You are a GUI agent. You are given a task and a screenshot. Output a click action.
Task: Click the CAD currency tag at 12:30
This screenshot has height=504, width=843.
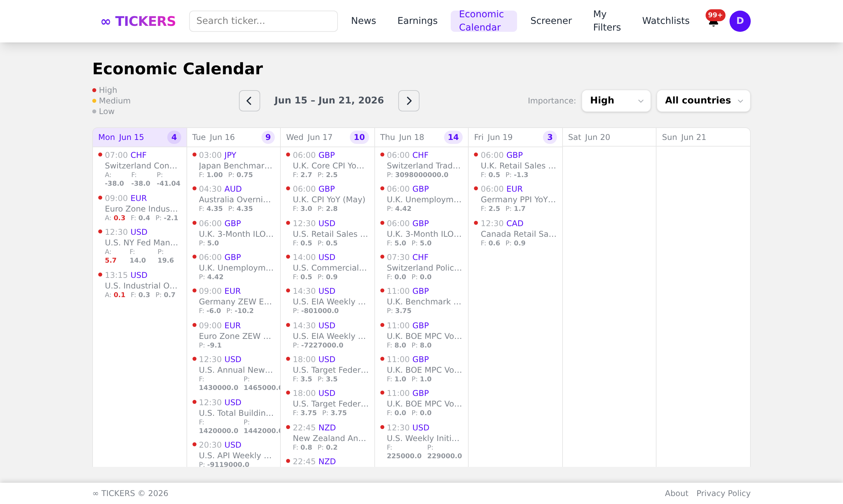click(x=515, y=223)
